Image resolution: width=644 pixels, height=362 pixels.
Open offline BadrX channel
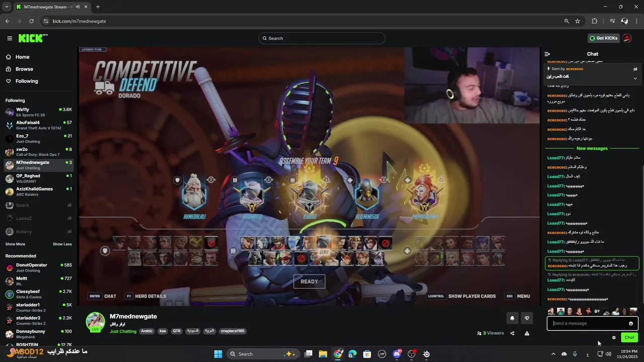(39, 205)
